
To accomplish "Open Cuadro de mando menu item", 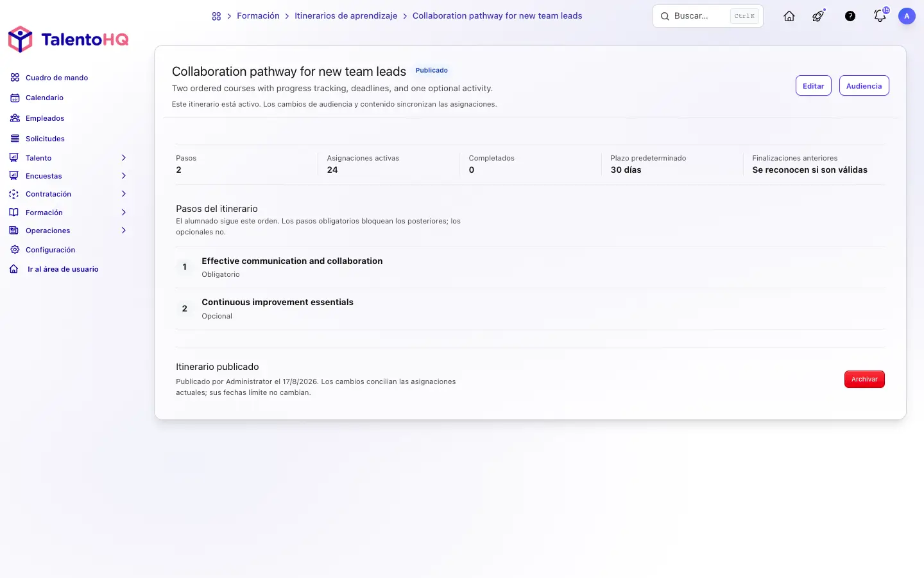I will [x=56, y=78].
